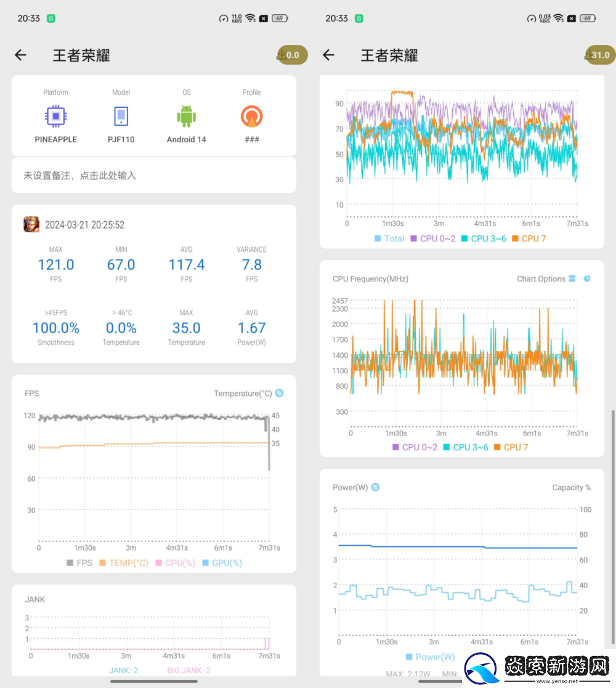Screen dimensions: 616x688
Task: Switch chart to line view via Chart Options
Action: 573,278
